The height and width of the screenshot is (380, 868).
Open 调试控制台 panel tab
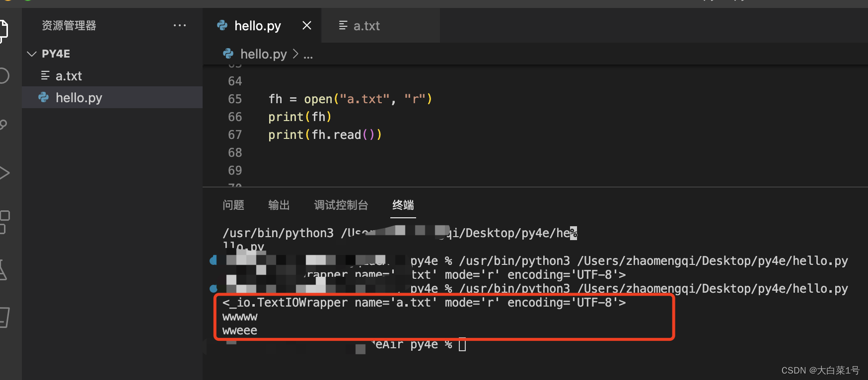click(341, 205)
